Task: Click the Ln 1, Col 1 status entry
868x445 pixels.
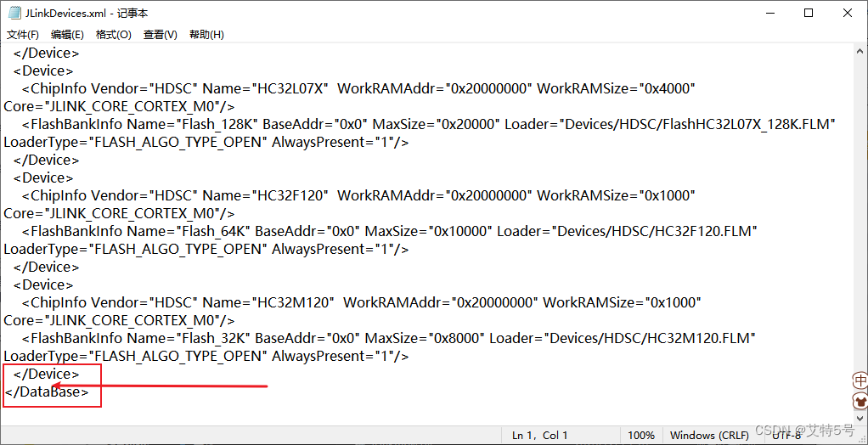Action: [x=540, y=436]
